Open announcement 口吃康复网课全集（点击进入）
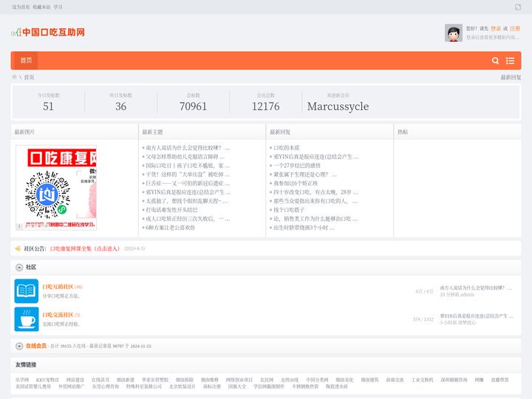532x399 pixels. tap(85, 249)
